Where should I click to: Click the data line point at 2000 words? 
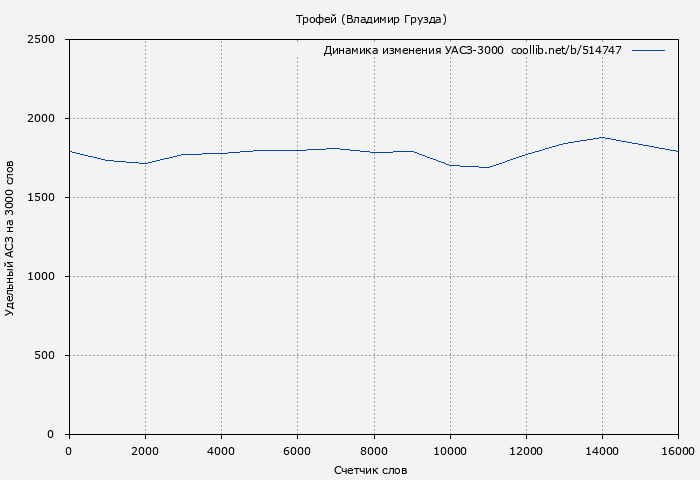coord(145,163)
